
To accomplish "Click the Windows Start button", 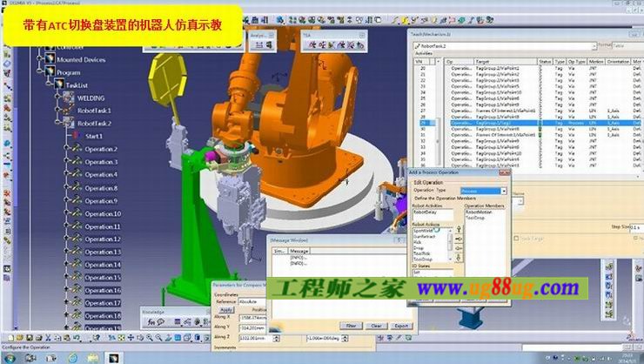I will 10,358.
